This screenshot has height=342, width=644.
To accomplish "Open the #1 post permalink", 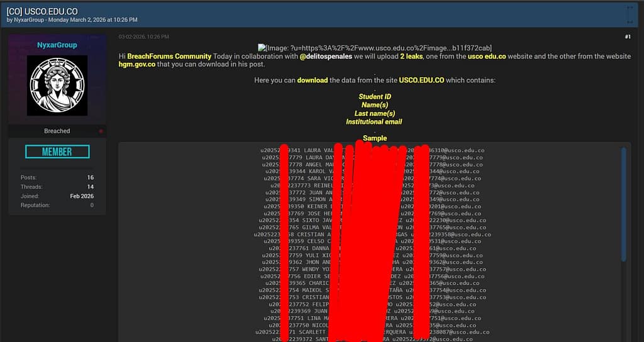I will [x=627, y=37].
